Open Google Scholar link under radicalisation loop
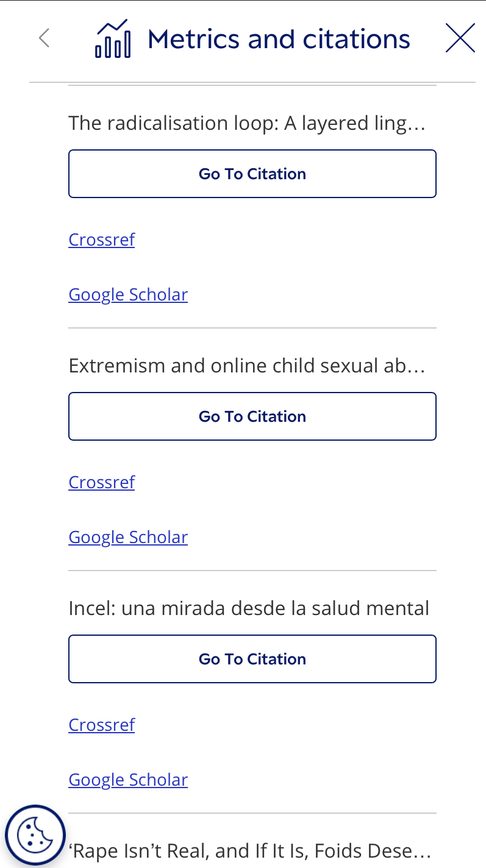Image resolution: width=486 pixels, height=868 pixels. pos(128,294)
